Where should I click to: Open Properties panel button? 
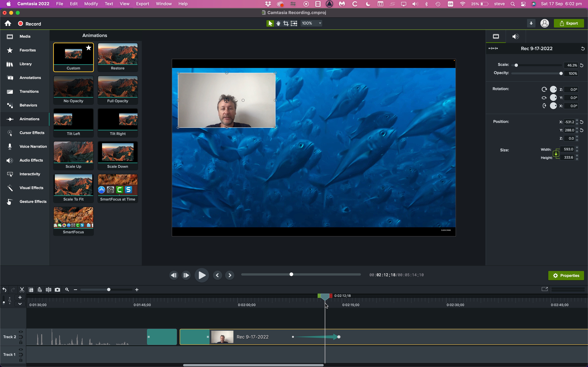[x=566, y=275]
